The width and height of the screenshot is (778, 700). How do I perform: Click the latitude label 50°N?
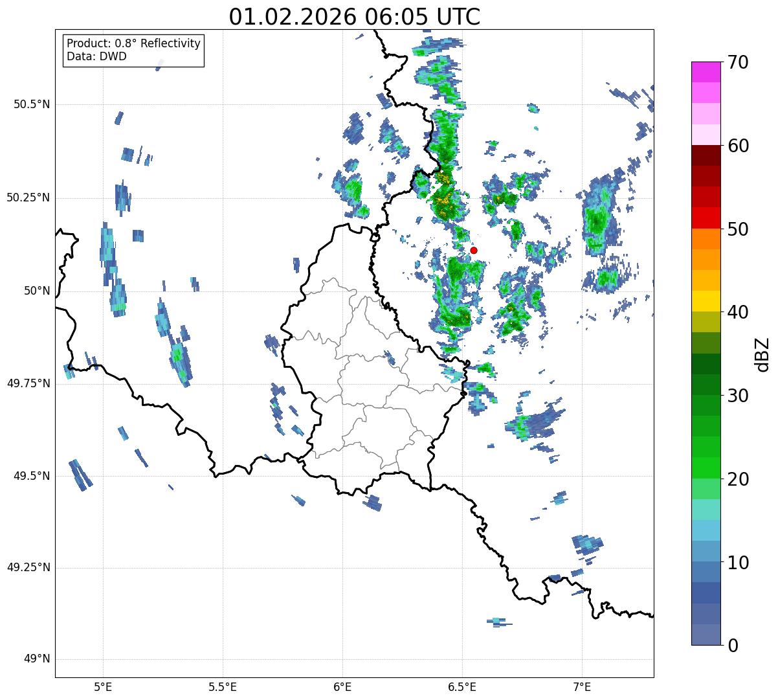37,291
